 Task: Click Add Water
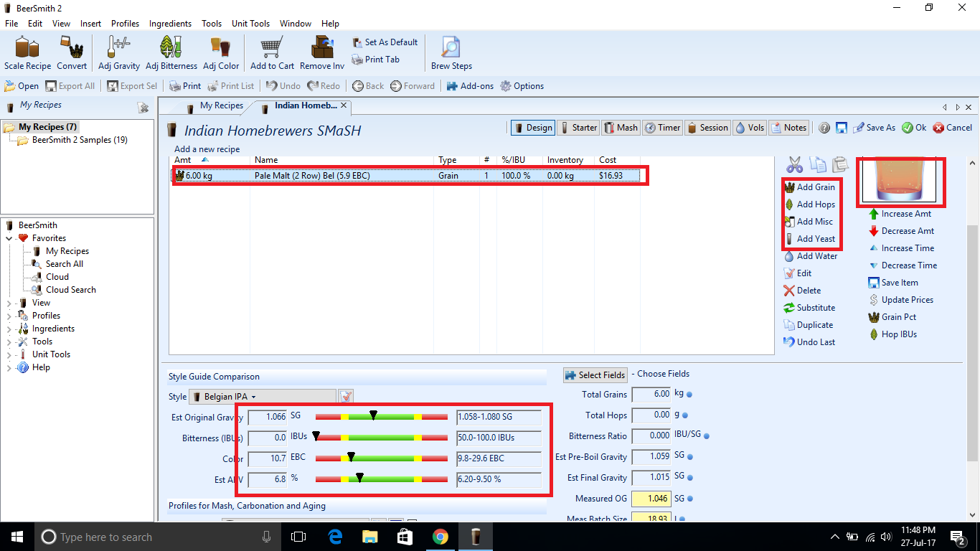pos(811,256)
